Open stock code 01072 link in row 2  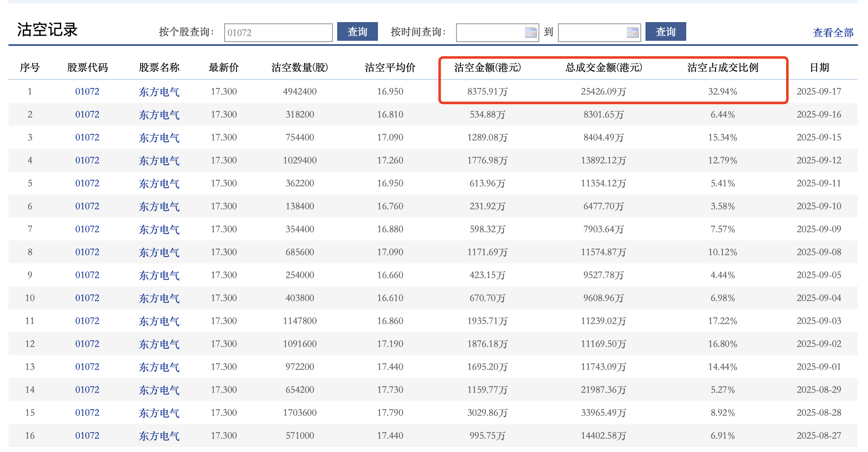tap(87, 114)
